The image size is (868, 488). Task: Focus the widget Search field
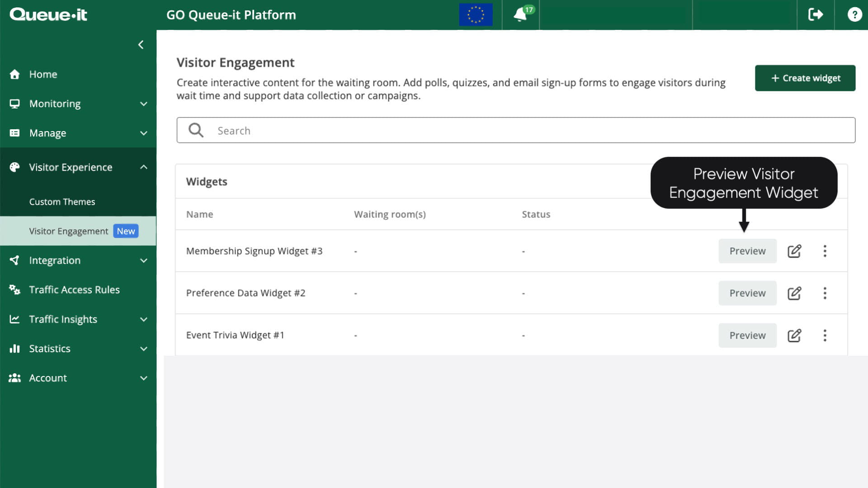pyautogui.click(x=515, y=130)
